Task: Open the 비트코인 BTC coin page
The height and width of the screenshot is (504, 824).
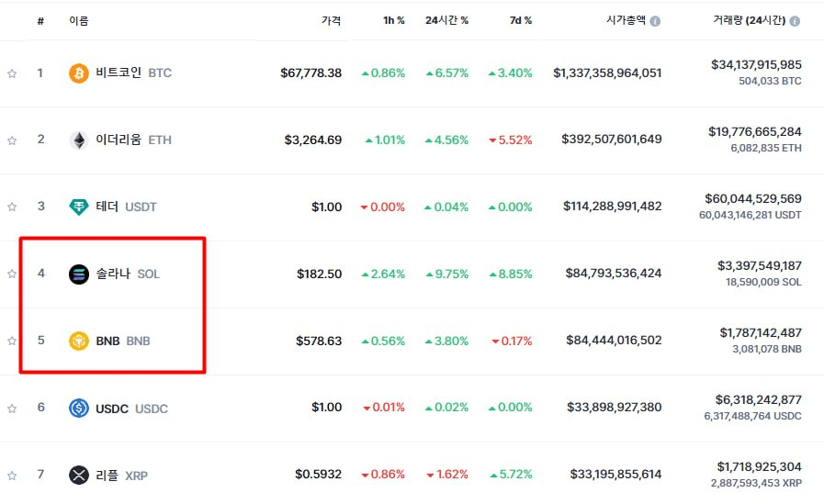Action: (133, 73)
